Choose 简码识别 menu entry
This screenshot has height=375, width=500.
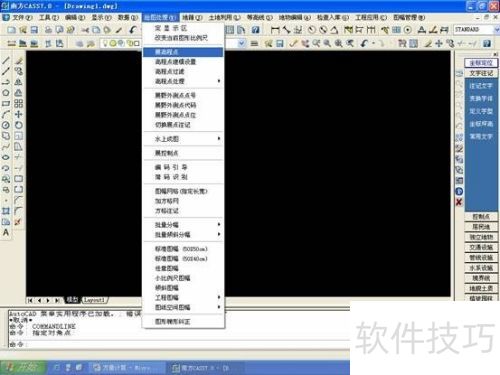coord(183,177)
